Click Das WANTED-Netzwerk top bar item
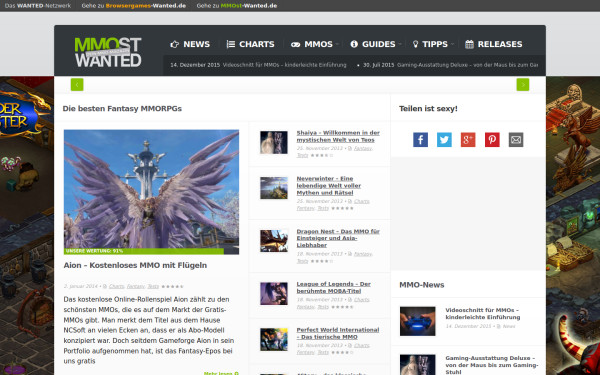 click(38, 6)
